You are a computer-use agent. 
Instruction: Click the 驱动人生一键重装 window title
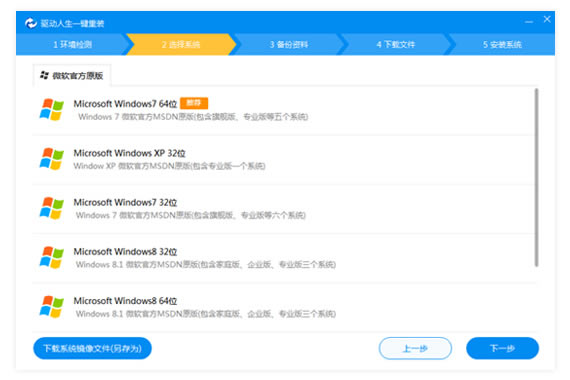point(72,24)
